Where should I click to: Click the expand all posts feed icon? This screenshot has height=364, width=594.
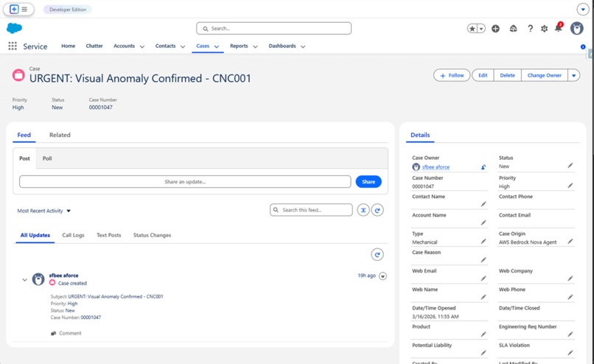[x=363, y=210]
